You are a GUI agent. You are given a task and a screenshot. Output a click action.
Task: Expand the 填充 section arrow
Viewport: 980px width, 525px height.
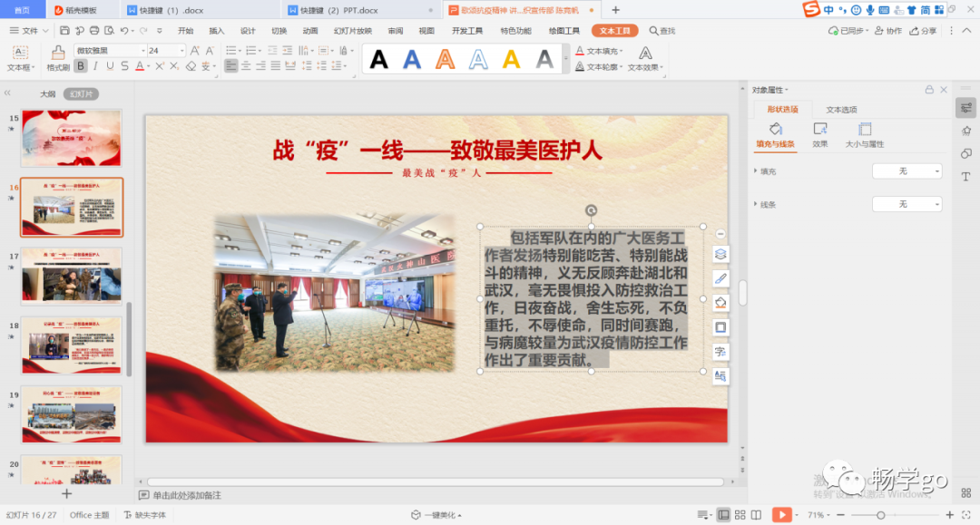(x=755, y=171)
